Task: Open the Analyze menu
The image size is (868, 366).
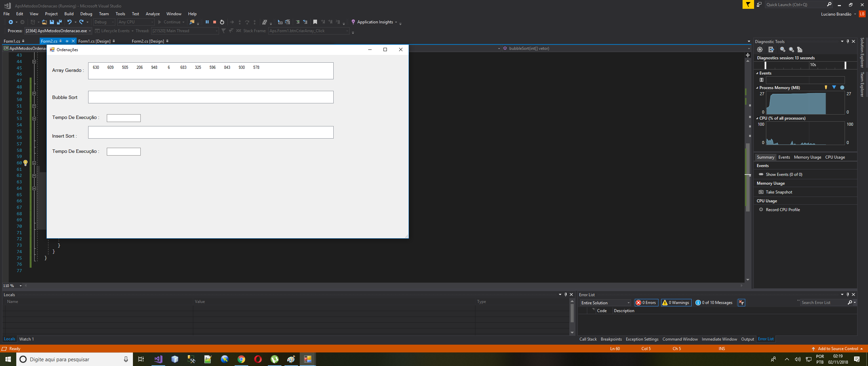Action: pyautogui.click(x=153, y=14)
